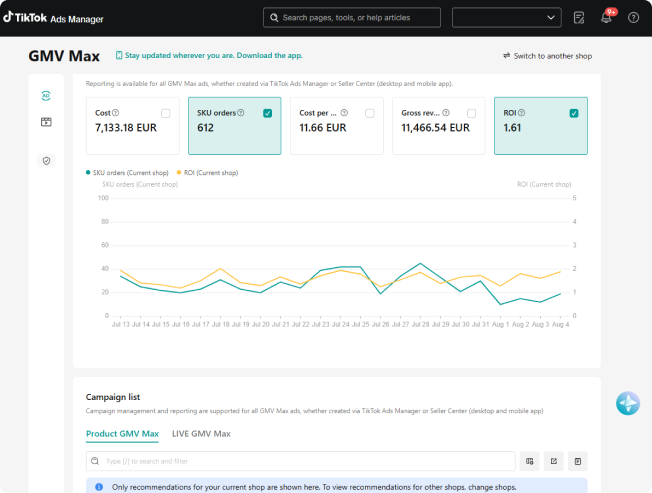Open the AI assistant floating button
This screenshot has width=652, height=493.
click(x=627, y=403)
